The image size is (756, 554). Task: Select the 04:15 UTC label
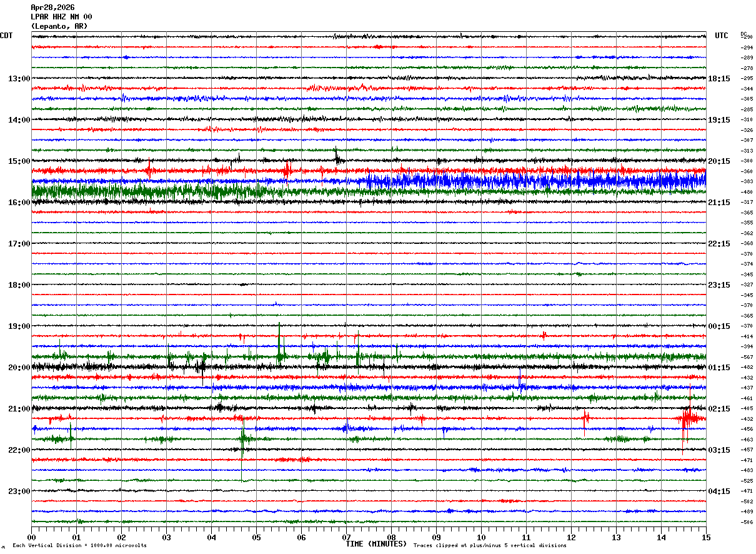point(719,491)
